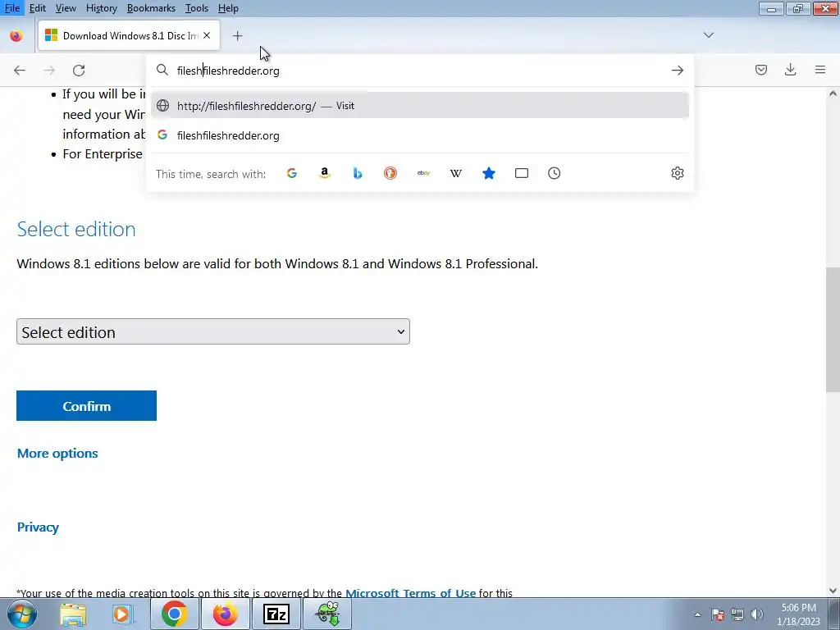Open Windows Explorer from the taskbar

[x=73, y=614]
